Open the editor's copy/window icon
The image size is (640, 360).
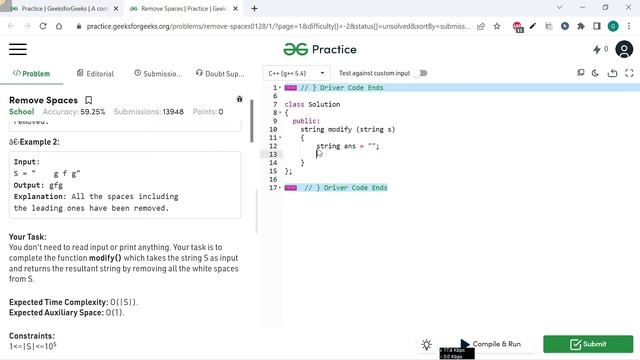[580, 73]
